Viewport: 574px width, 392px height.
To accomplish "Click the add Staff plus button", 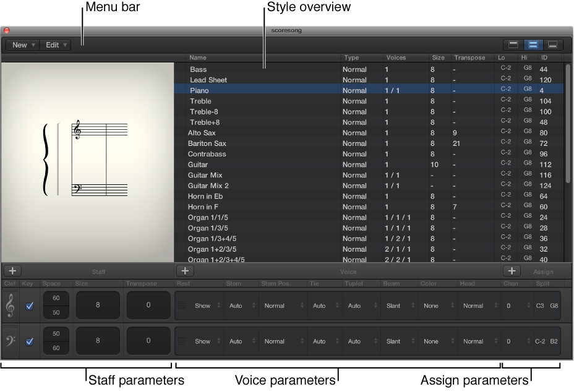I will pos(12,271).
